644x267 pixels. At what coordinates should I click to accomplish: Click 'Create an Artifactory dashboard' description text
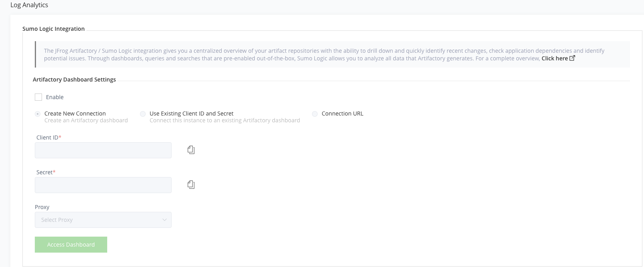coord(86,120)
